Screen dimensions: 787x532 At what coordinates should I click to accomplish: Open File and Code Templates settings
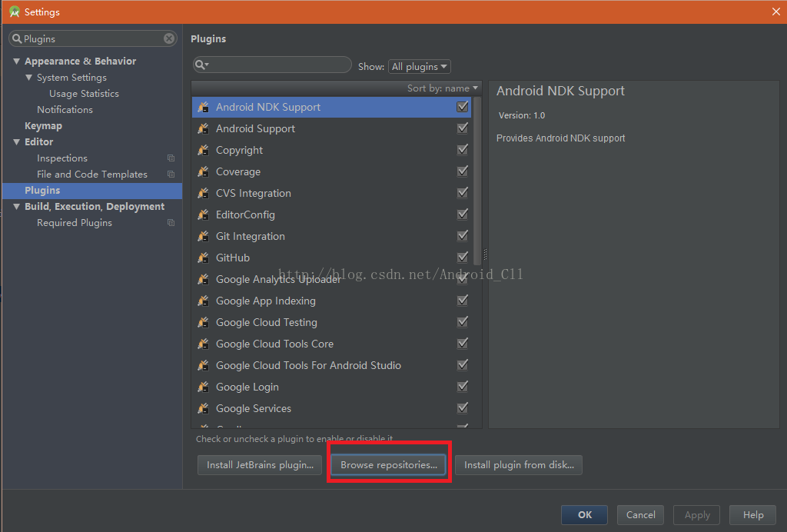click(92, 175)
